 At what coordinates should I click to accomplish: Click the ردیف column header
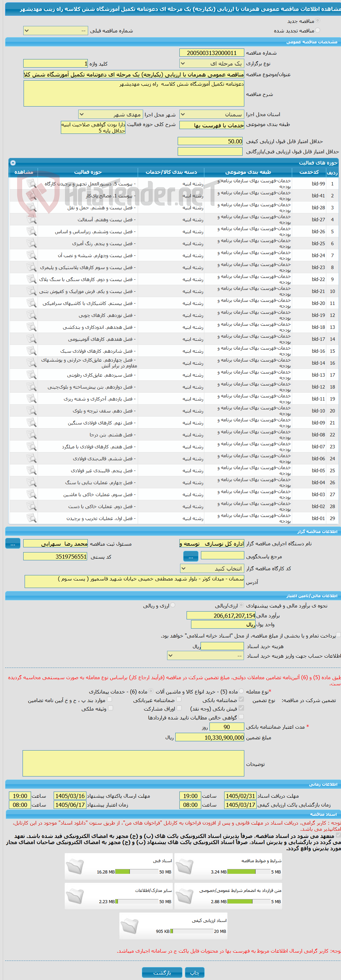(x=332, y=172)
